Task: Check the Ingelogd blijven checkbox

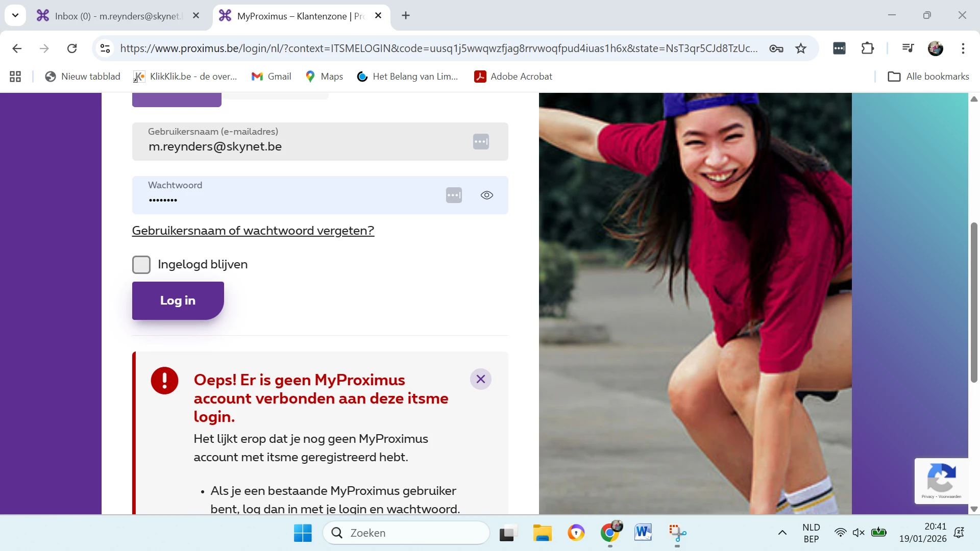Action: point(141,265)
